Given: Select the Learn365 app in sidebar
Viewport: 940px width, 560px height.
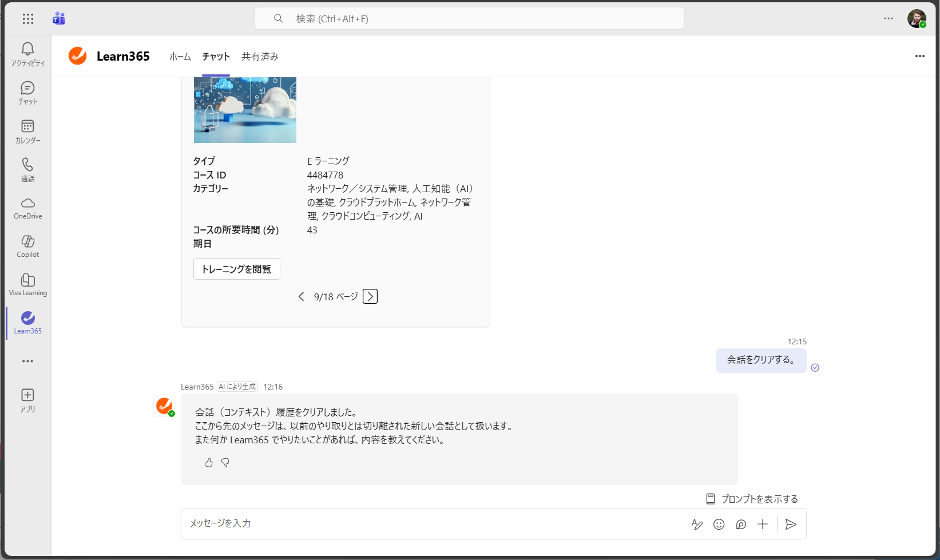Looking at the screenshot, I should (27, 323).
